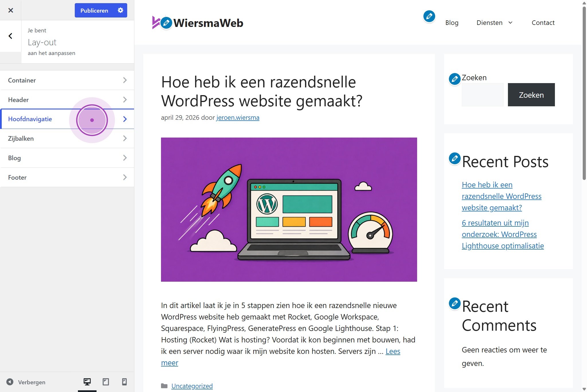The image size is (587, 392).
Task: Focus the Zoeken search input field
Action: click(x=482, y=95)
